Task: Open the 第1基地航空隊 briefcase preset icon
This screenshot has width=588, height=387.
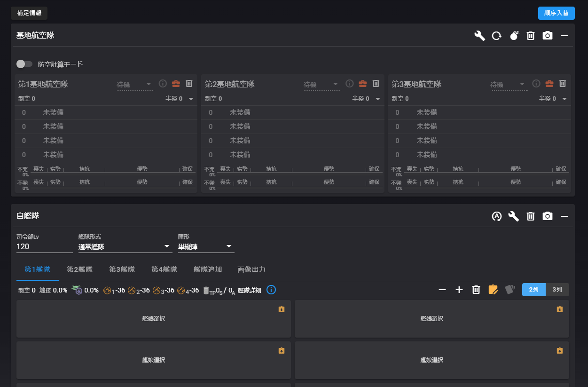Action: click(176, 84)
